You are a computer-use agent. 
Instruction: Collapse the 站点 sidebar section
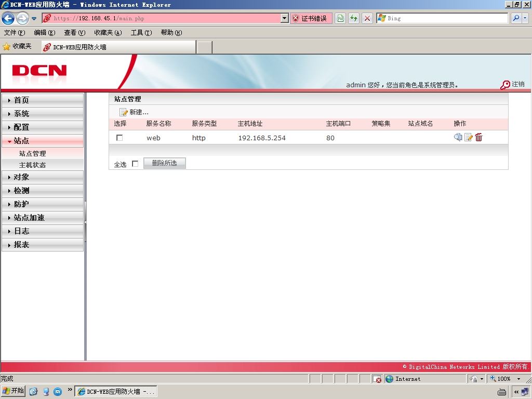[x=43, y=141]
